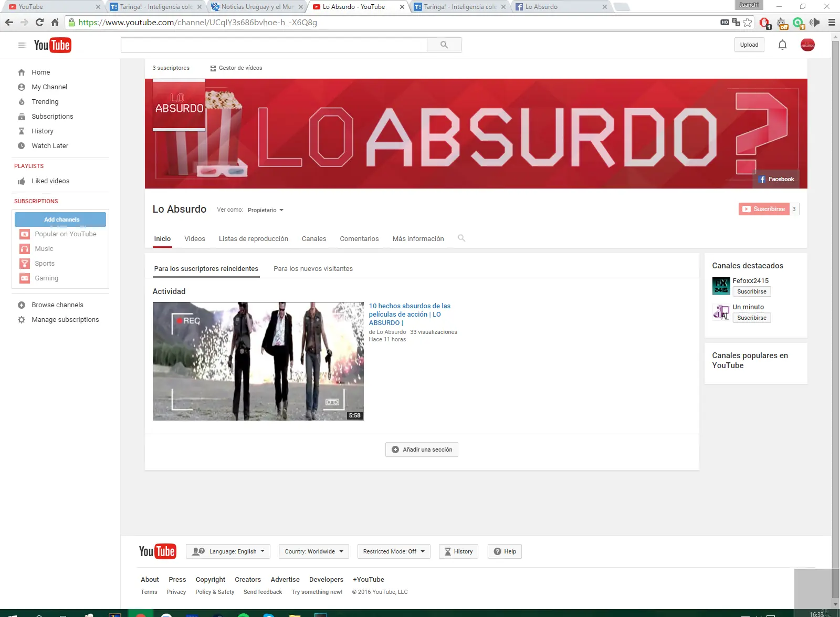Switch to the Canales tab
This screenshot has height=617, width=840.
314,239
